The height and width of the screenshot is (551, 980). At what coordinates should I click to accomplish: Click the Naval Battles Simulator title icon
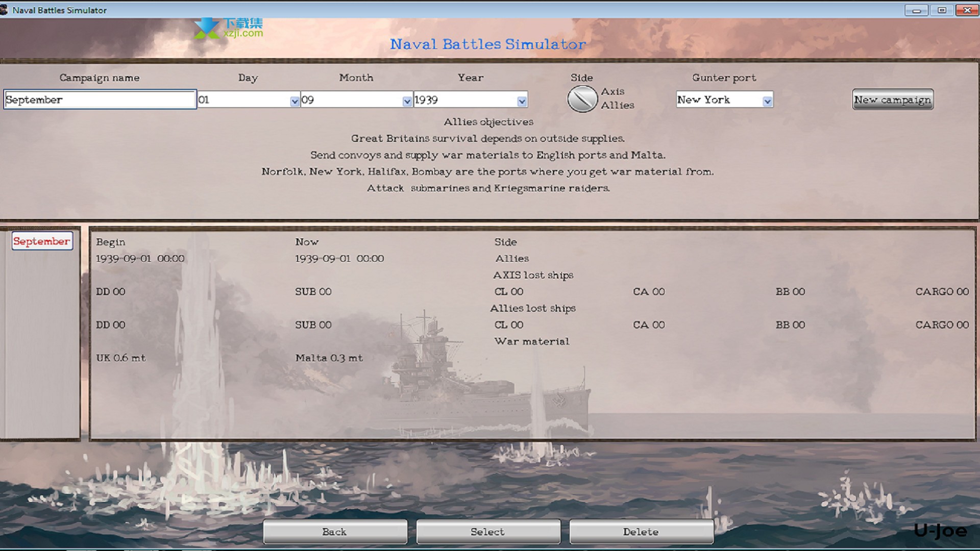point(6,9)
